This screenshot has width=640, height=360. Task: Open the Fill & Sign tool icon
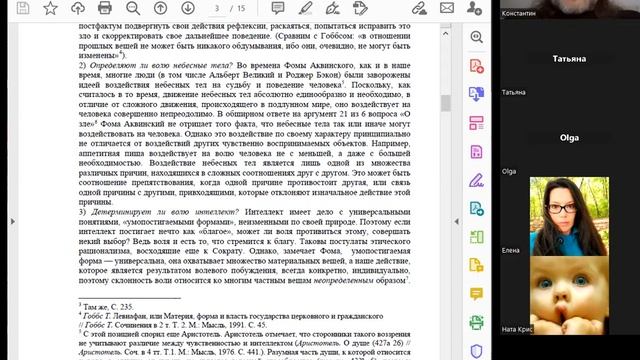(x=476, y=180)
